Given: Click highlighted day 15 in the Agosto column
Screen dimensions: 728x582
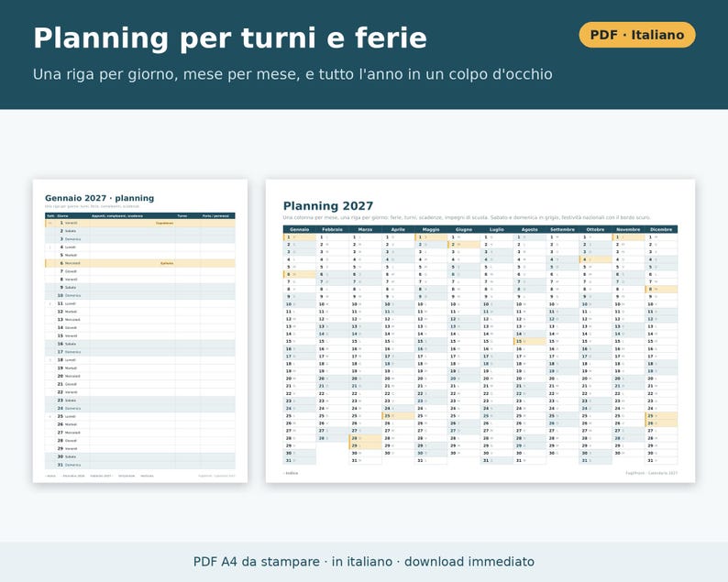Looking at the screenshot, I should tap(530, 341).
